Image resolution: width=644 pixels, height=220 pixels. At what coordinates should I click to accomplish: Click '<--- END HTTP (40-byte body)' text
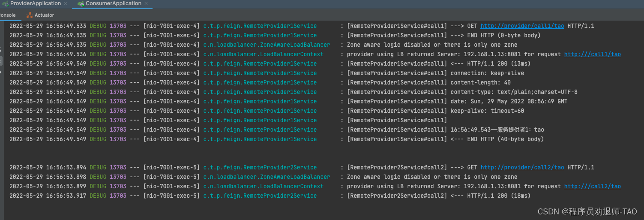(497, 139)
